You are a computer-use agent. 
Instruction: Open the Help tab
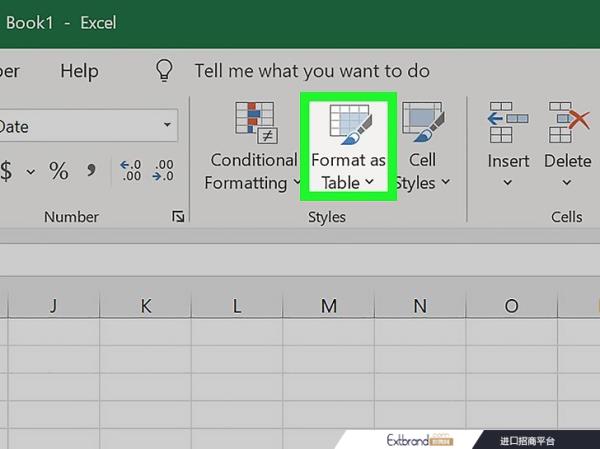(79, 71)
